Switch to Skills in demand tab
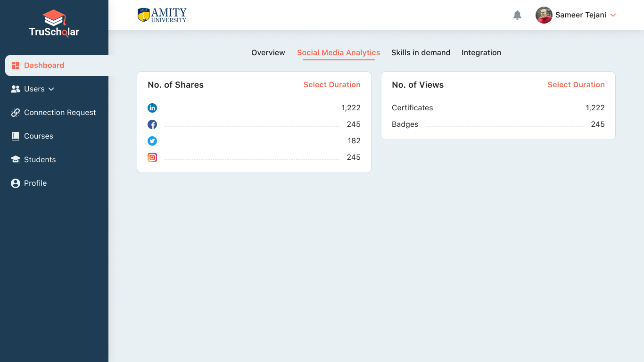This screenshot has height=362, width=644. [421, 53]
